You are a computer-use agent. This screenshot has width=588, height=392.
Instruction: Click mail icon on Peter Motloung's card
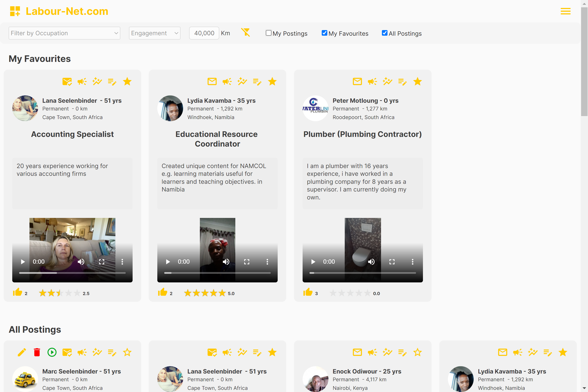click(x=357, y=81)
